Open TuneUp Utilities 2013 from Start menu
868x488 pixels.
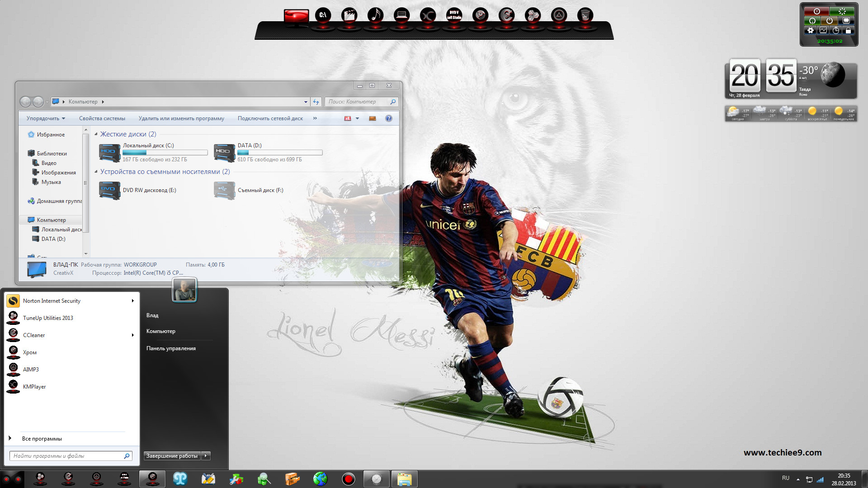click(x=48, y=318)
